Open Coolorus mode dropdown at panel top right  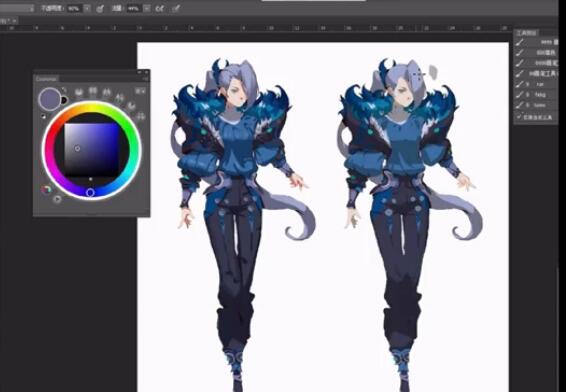pos(140,91)
